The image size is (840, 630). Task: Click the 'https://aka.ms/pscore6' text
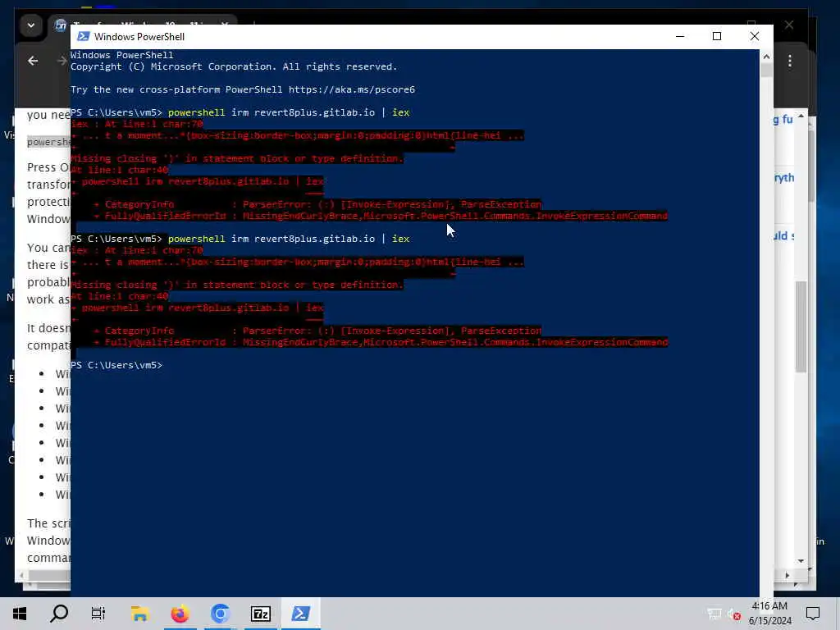(x=352, y=89)
